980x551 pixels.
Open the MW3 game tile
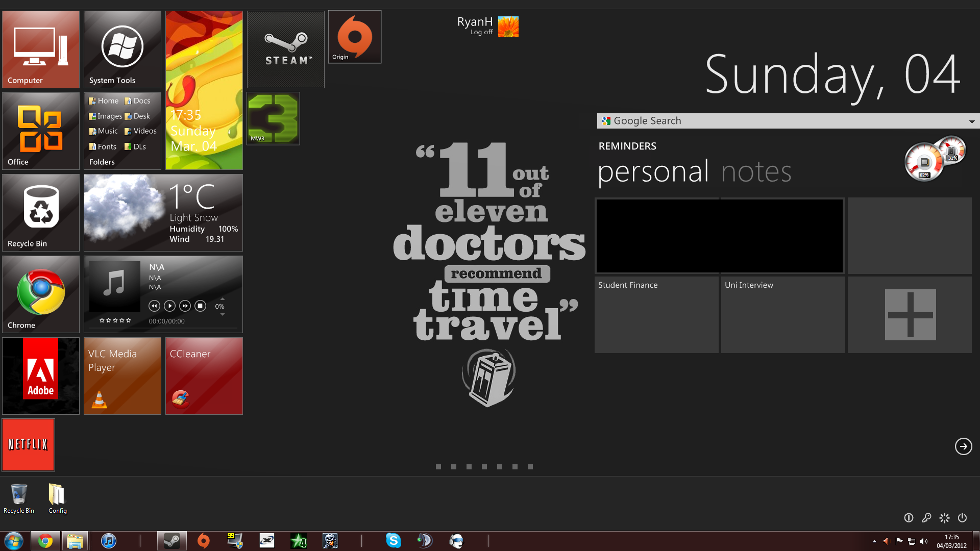[273, 118]
